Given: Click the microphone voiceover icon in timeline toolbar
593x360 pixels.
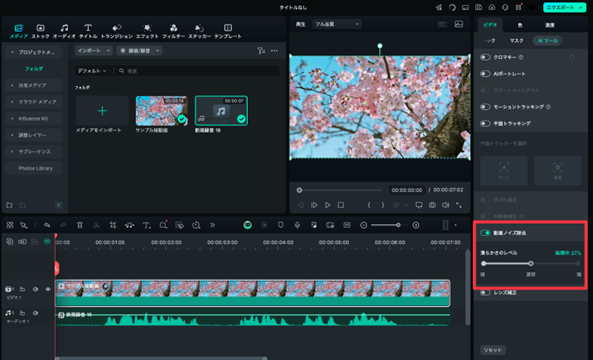Looking at the screenshot, I should point(297,225).
